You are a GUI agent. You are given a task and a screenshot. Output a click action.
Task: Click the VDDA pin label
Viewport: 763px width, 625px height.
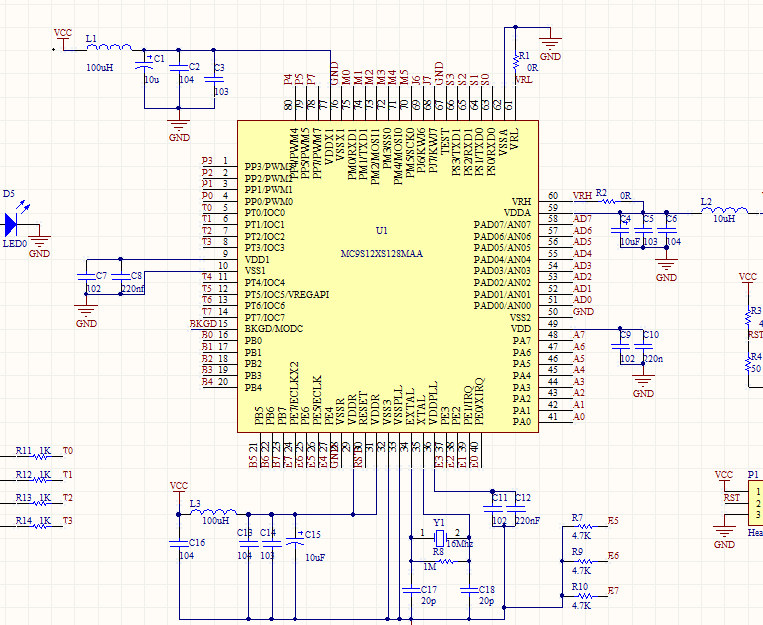[x=517, y=213]
